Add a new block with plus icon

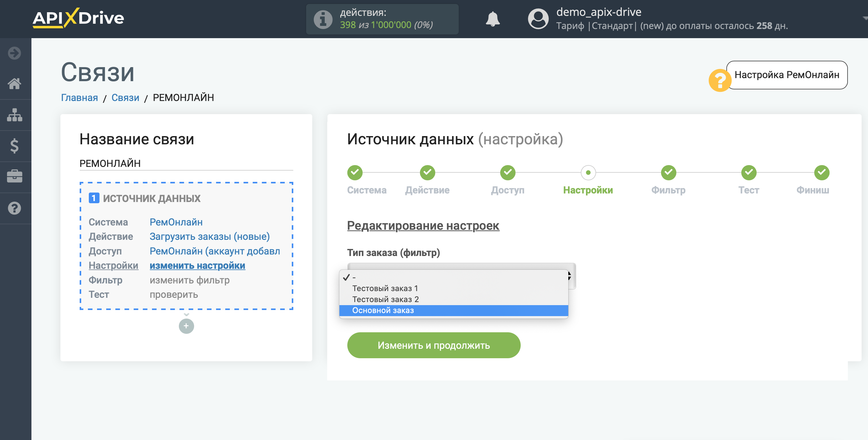click(x=186, y=326)
